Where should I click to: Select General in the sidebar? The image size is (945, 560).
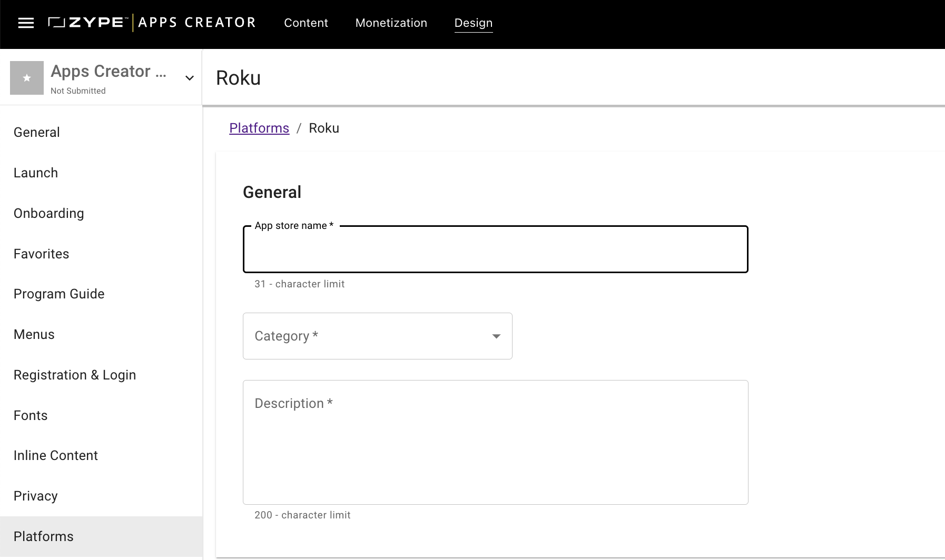tap(101, 132)
